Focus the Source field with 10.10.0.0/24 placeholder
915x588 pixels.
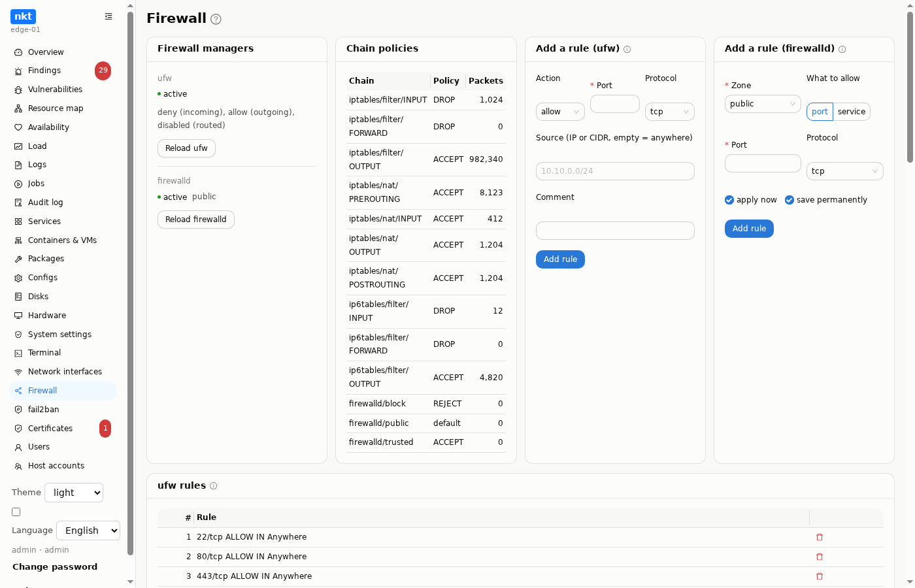coord(615,171)
